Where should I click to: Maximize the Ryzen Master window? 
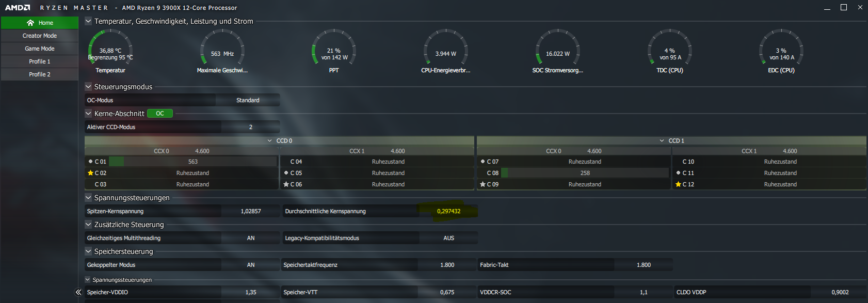click(x=844, y=7)
